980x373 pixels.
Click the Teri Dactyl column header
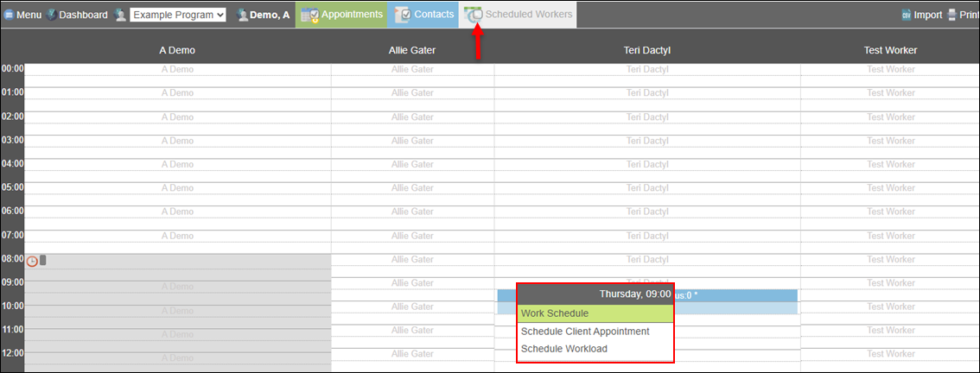[x=646, y=50]
